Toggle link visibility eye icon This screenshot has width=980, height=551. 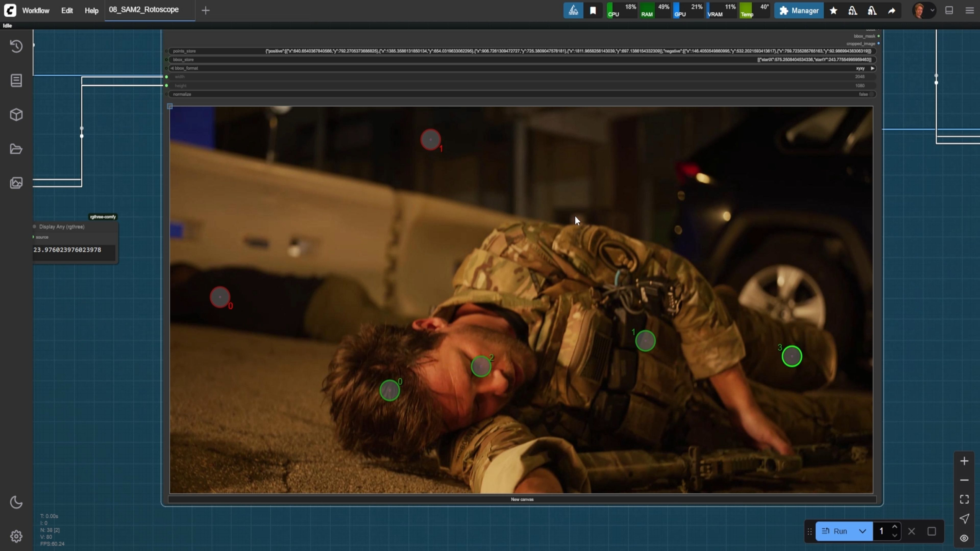click(x=964, y=538)
